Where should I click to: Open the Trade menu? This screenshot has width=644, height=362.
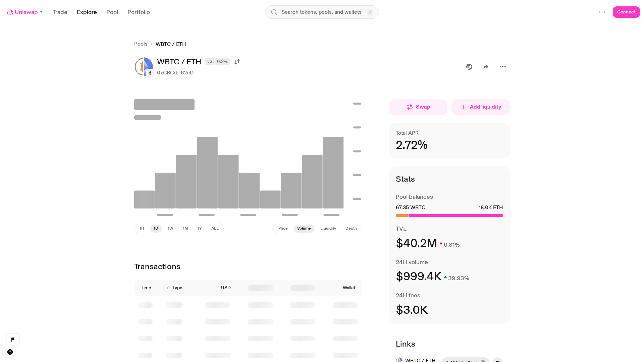click(60, 12)
